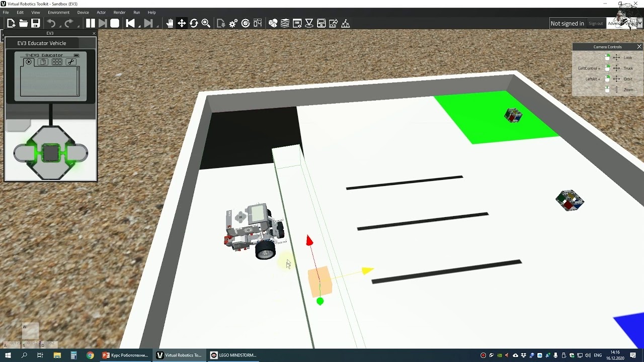The image size is (644, 362).
Task: Jump to next simulation marker
Action: click(x=148, y=23)
